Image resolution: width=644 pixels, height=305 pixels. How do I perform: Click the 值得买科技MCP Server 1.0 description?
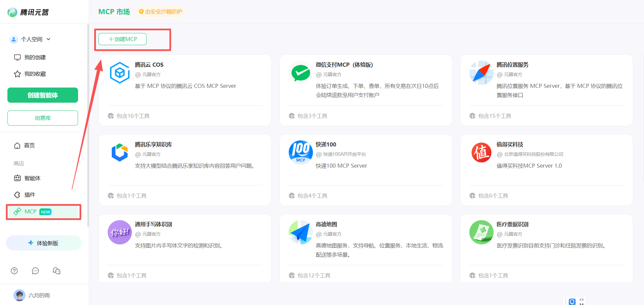point(529,166)
